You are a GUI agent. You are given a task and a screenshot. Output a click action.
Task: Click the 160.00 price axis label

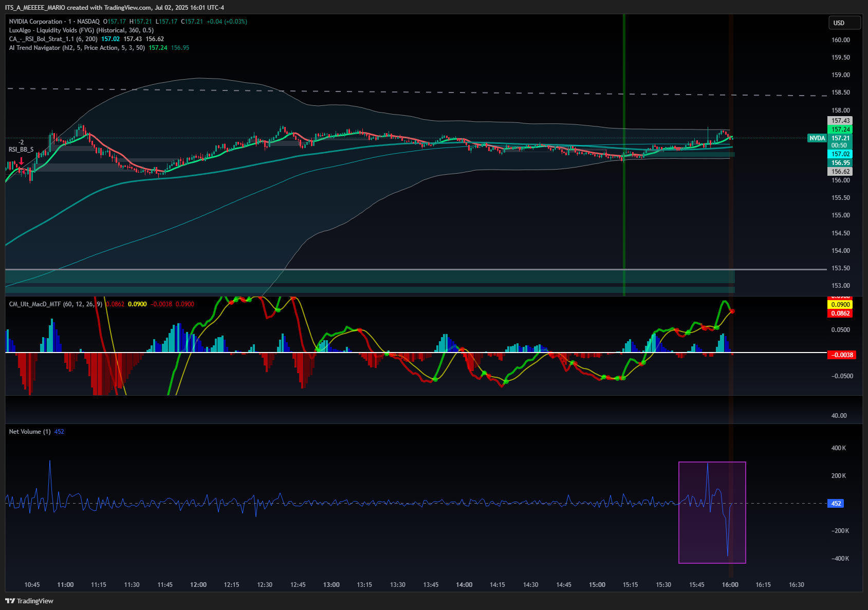(841, 40)
